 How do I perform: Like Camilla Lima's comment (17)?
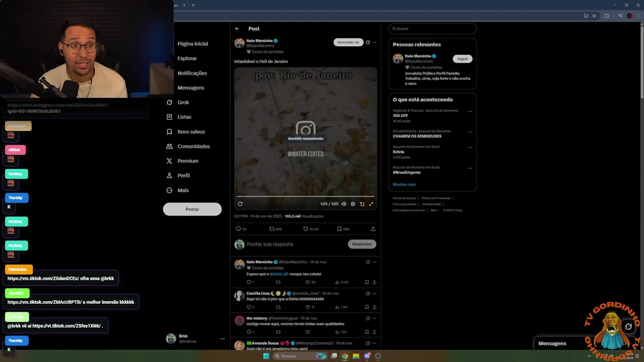[310, 307]
